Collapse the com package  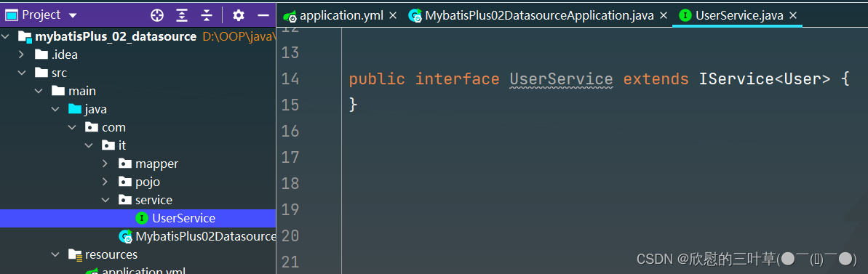[72, 128]
